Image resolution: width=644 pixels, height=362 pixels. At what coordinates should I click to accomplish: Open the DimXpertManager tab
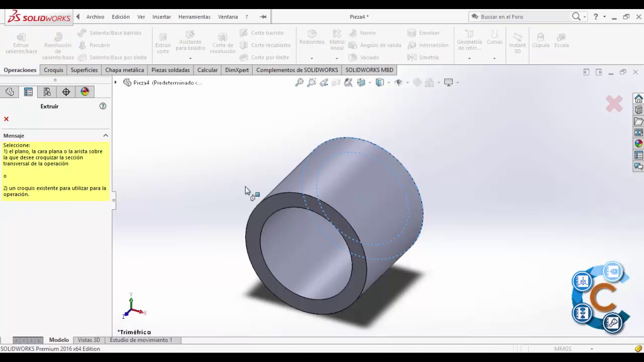click(x=66, y=92)
